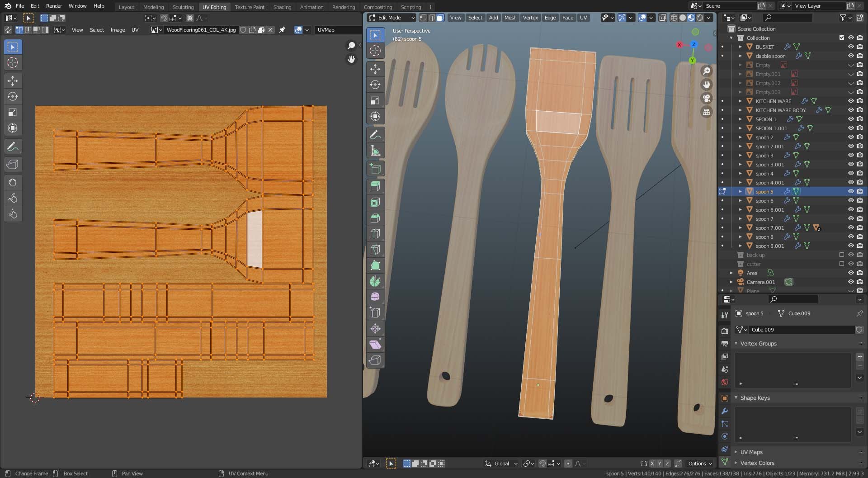Toggle visibility of KITCHEN WARE BODY
The width and height of the screenshot is (868, 478).
851,110
